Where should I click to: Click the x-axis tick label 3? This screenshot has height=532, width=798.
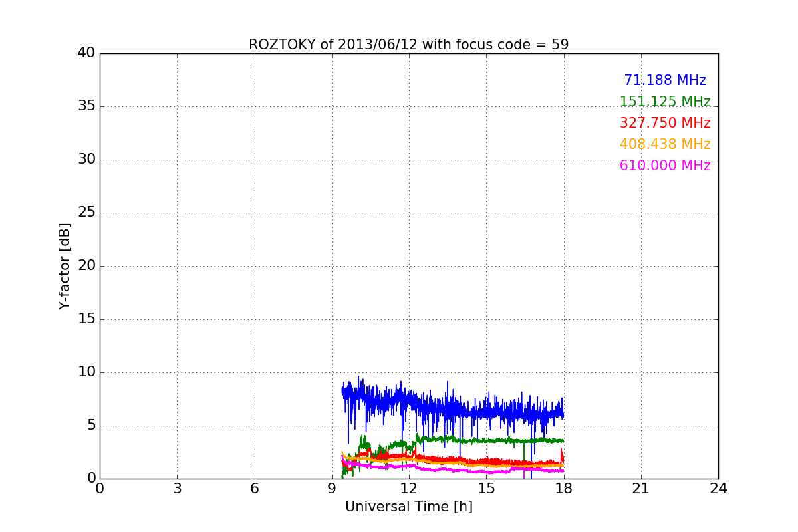pyautogui.click(x=177, y=489)
